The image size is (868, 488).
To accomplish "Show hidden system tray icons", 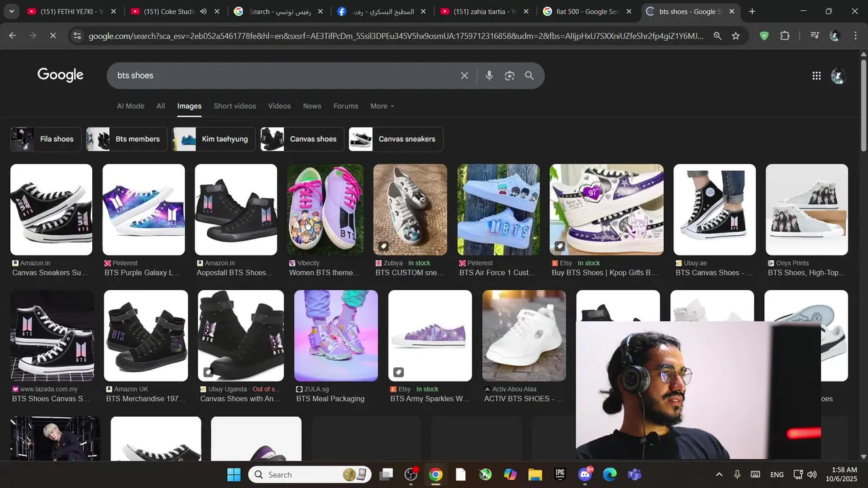I will [719, 474].
